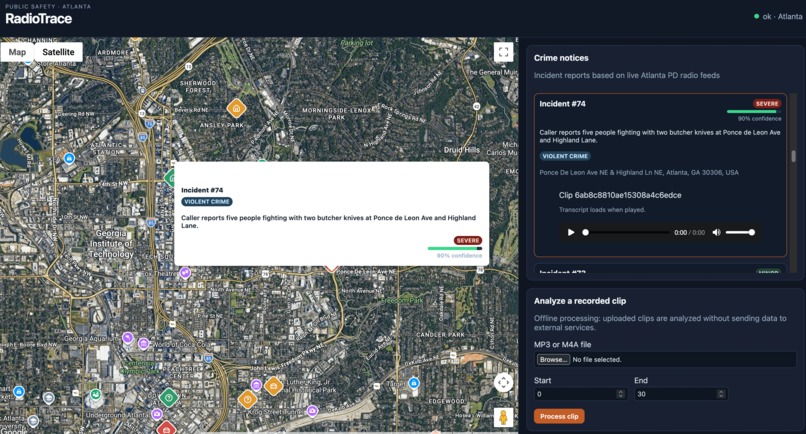Click the VIOLENT CRIME tag in the map popup
This screenshot has width=806, height=434.
pyautogui.click(x=207, y=202)
